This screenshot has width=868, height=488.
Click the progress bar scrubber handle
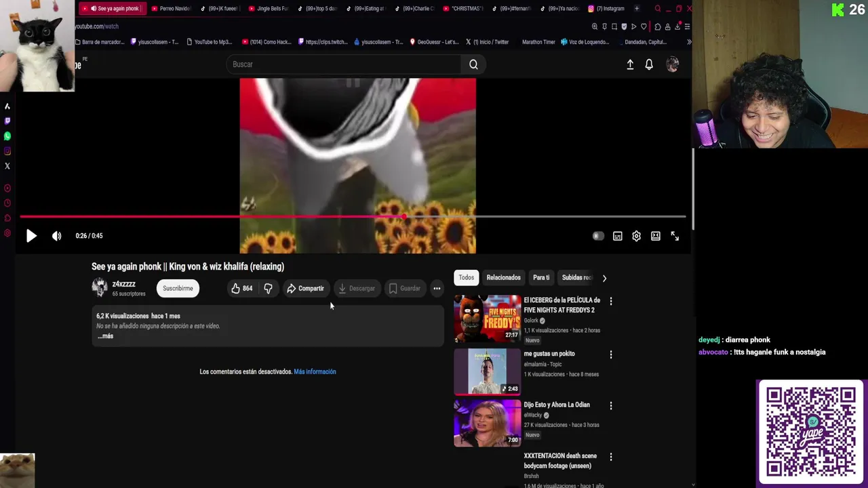[404, 217]
